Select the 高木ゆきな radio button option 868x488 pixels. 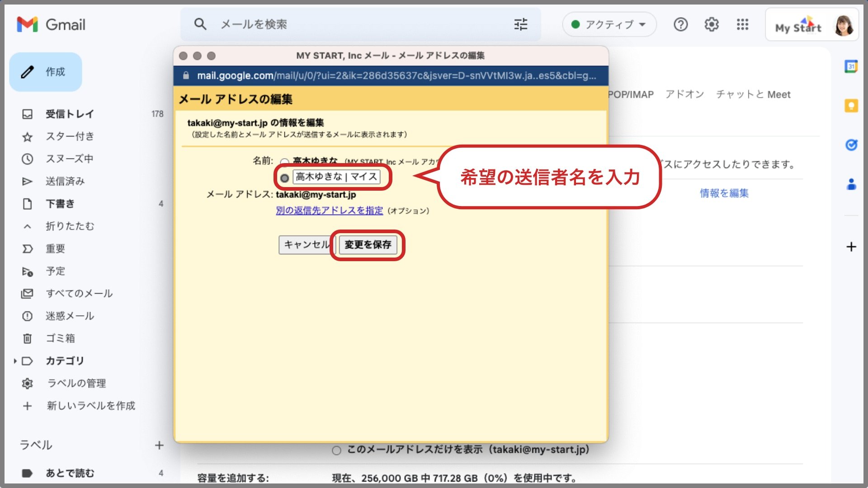(284, 160)
